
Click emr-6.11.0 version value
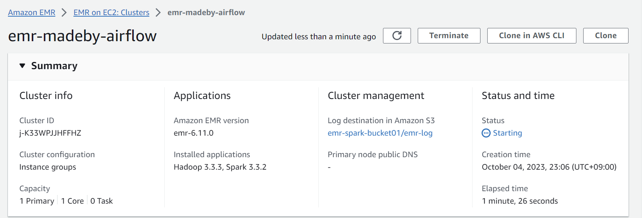coord(193,133)
